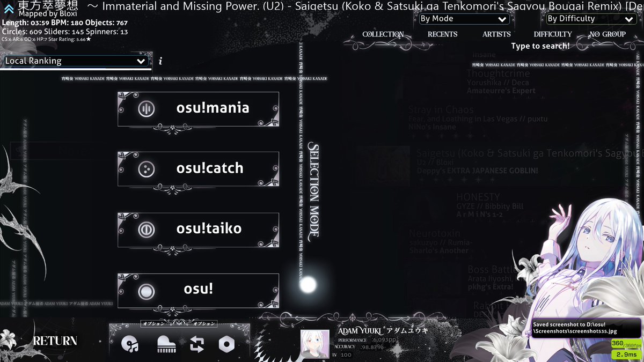The image size is (644, 362).
Task: Select the osu!catch game mode
Action: pyautogui.click(x=198, y=169)
